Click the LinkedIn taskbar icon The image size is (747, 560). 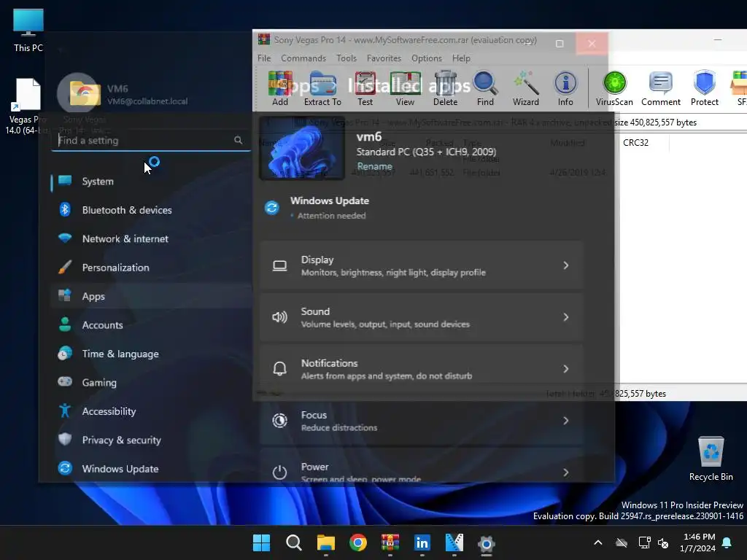pos(422,542)
